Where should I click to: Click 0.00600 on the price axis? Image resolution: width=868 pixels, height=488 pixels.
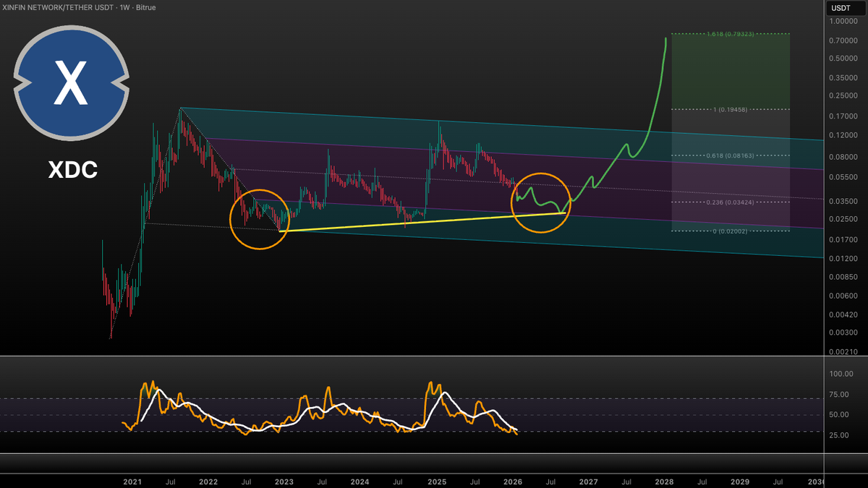[843, 296]
